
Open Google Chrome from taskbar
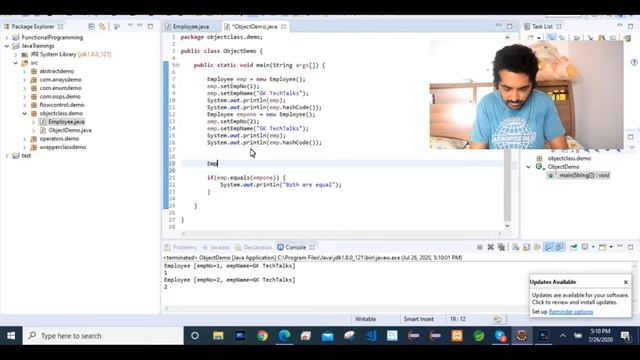[x=262, y=336]
